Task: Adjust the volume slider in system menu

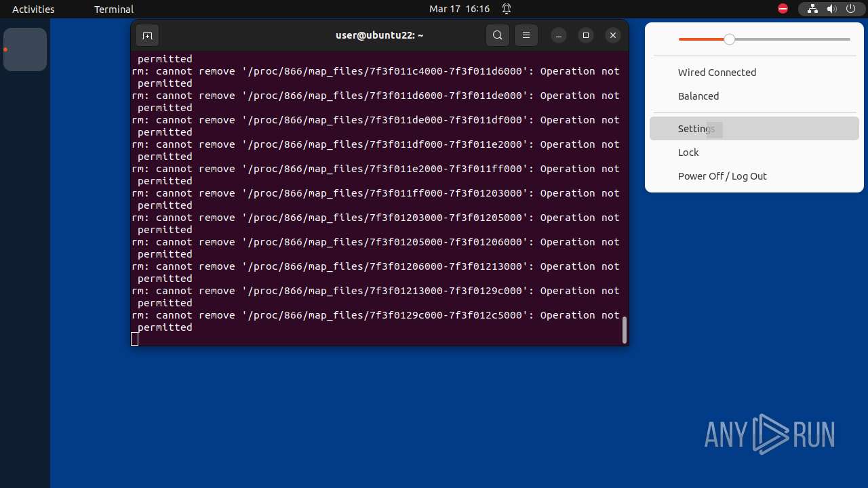Action: pos(764,39)
